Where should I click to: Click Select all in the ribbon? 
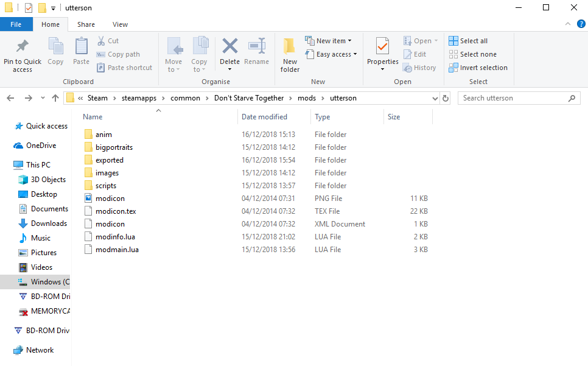point(468,41)
